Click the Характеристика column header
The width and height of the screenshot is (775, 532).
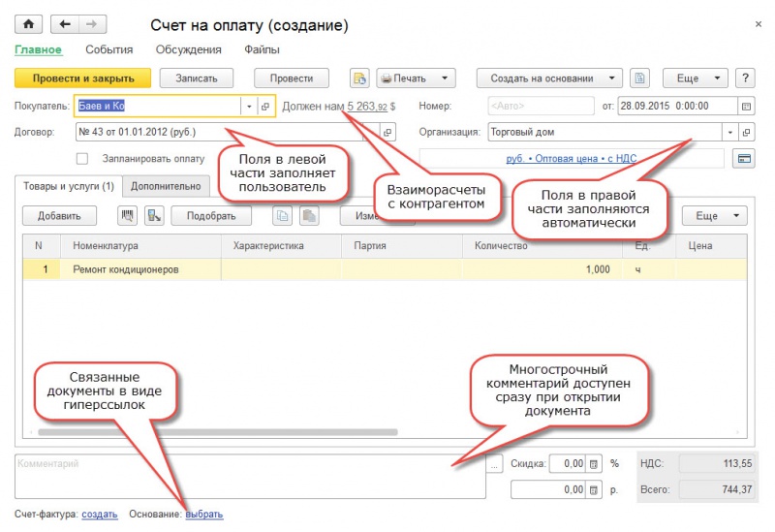pos(281,246)
